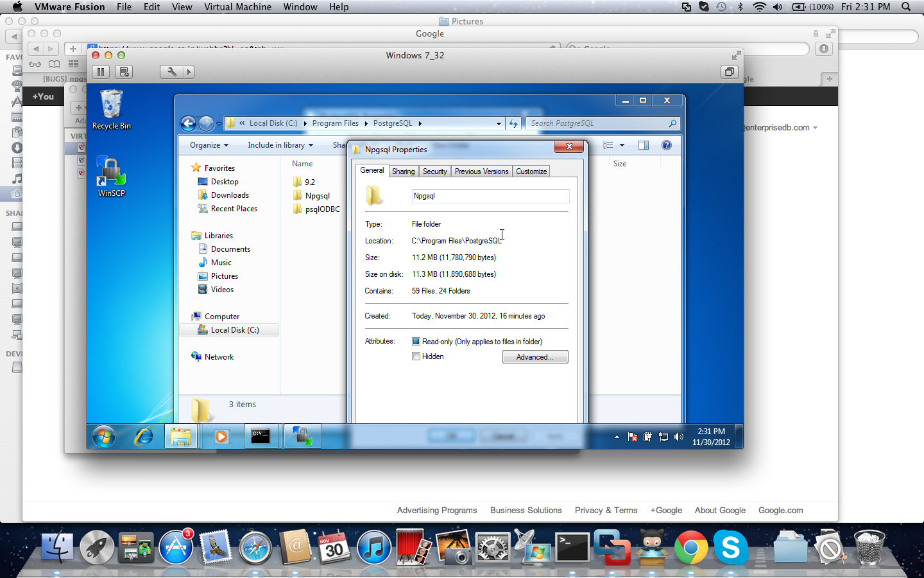Click the Search PostgreSQL field
The width and height of the screenshot is (924, 578).
pyautogui.click(x=597, y=123)
